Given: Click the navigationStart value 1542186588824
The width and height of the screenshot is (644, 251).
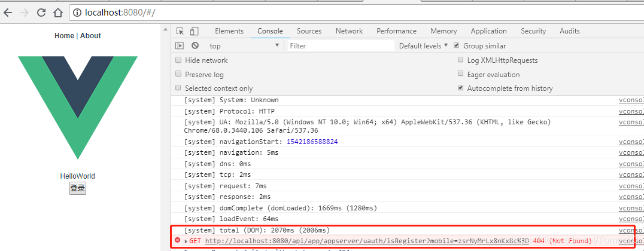Looking at the screenshot, I should [x=312, y=142].
